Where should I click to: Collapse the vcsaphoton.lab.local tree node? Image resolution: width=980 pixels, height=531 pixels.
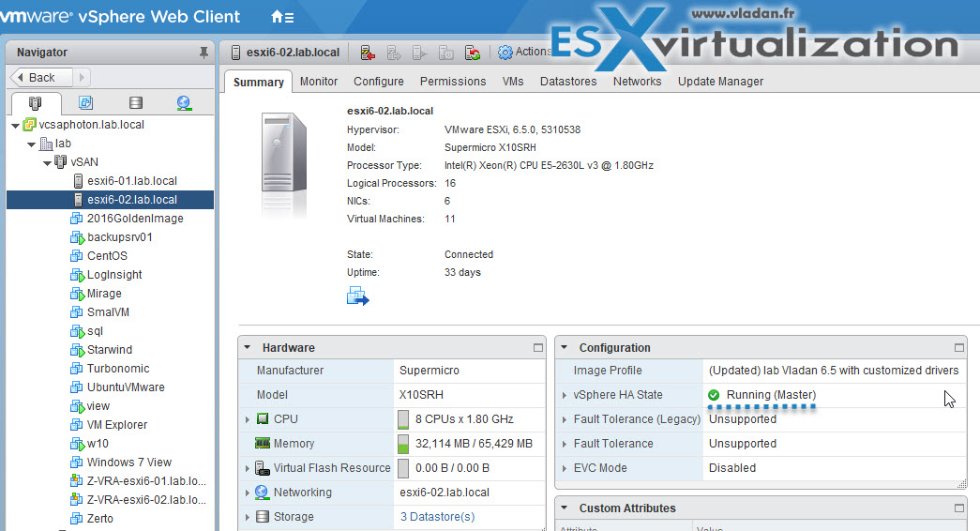pos(16,126)
